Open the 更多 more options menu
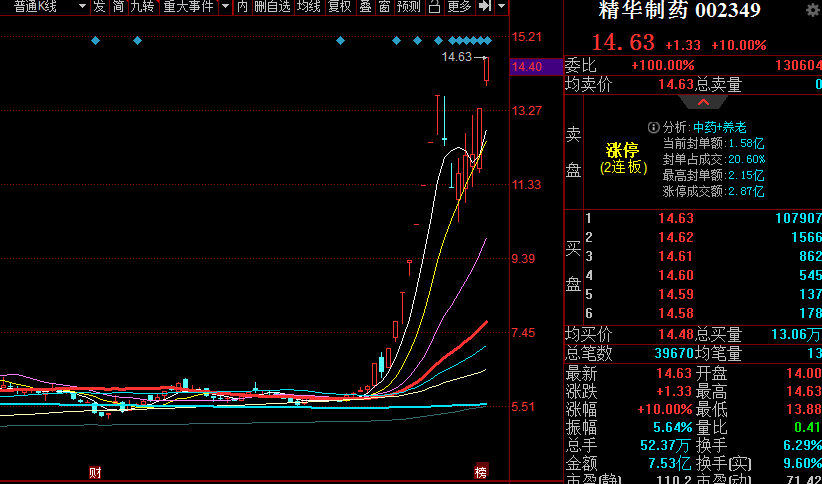The width and height of the screenshot is (822, 484). 459,7
